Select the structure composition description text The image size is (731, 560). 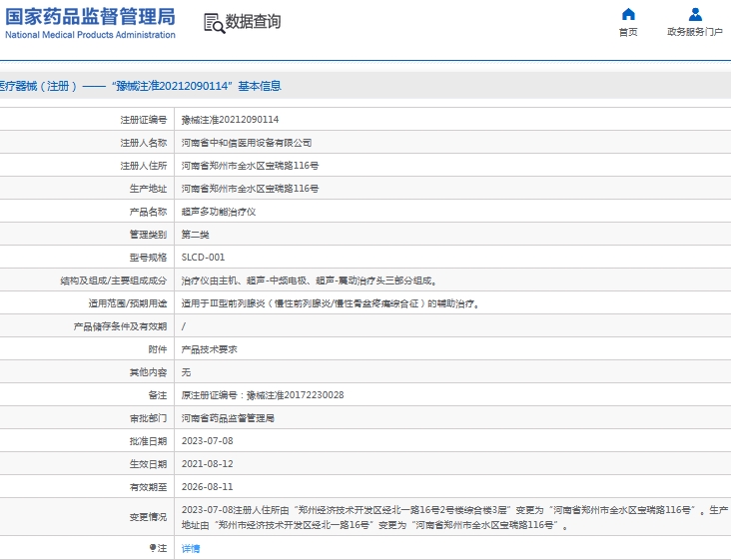(309, 280)
